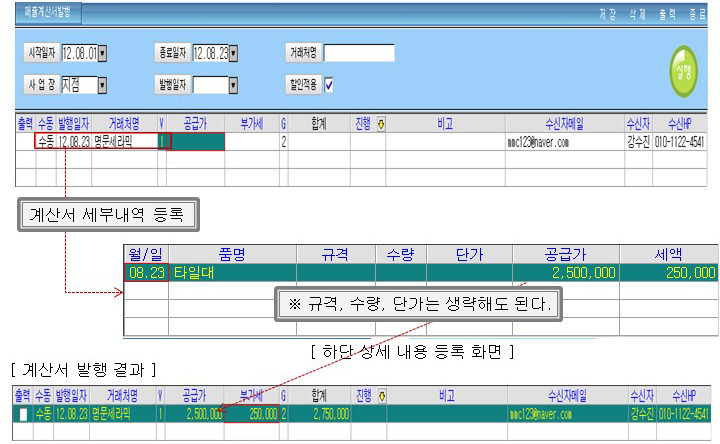Viewport: 720px width, 444px height.
Task: Click 강수진 cell in the result grid
Action: pyautogui.click(x=642, y=414)
